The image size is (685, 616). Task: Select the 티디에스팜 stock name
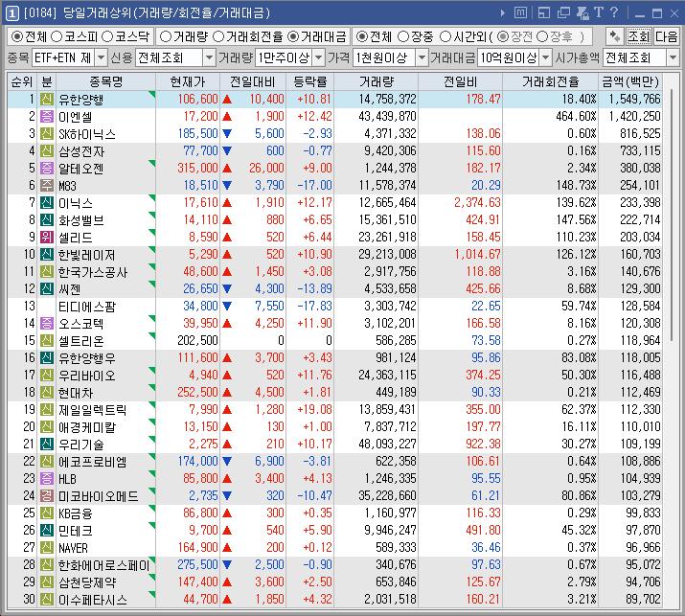(x=87, y=307)
